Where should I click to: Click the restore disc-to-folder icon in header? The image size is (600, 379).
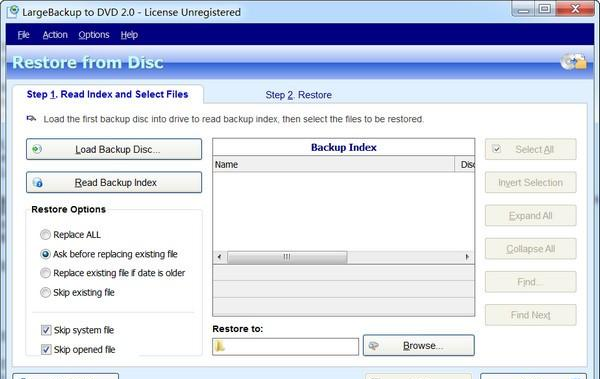pyautogui.click(x=574, y=61)
